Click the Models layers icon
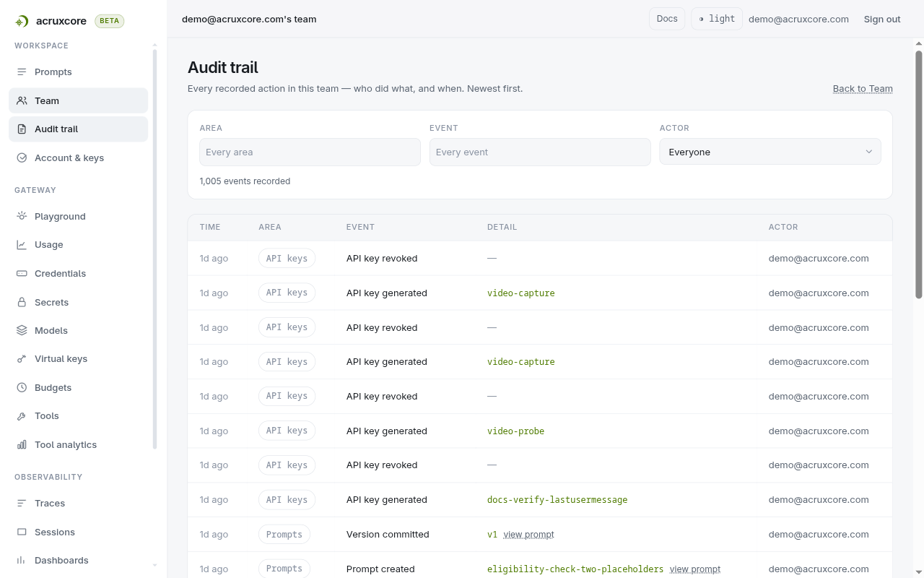The height and width of the screenshot is (578, 924). point(22,330)
